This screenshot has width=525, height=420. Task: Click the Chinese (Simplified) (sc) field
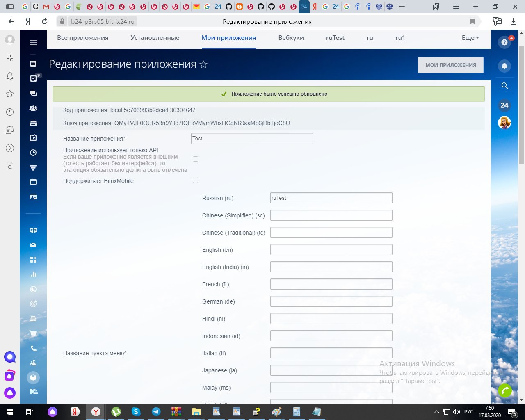[x=331, y=215]
